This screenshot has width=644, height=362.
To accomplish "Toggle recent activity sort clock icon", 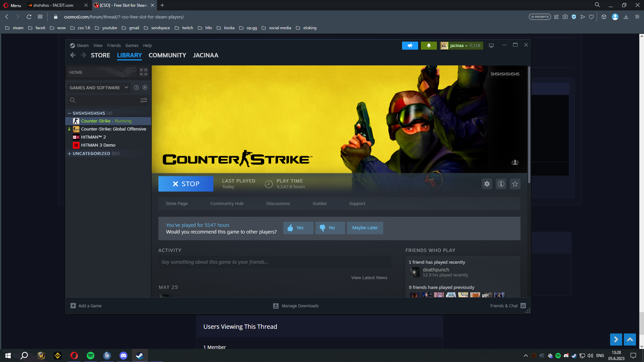I will [x=136, y=88].
